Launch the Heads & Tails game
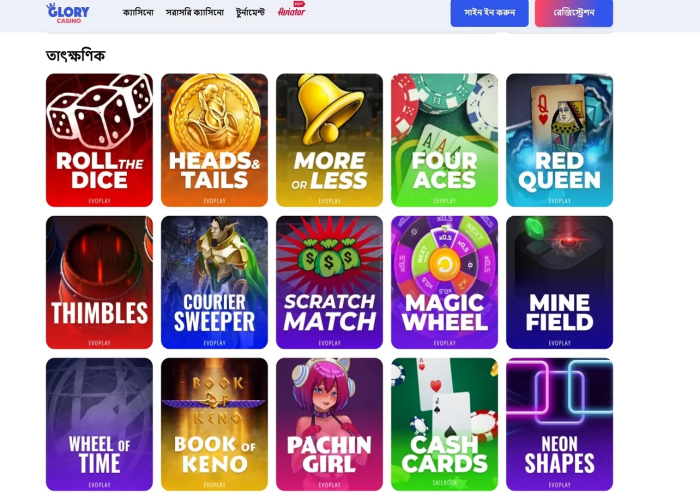Screen dimensions: 700x500 (x=214, y=140)
